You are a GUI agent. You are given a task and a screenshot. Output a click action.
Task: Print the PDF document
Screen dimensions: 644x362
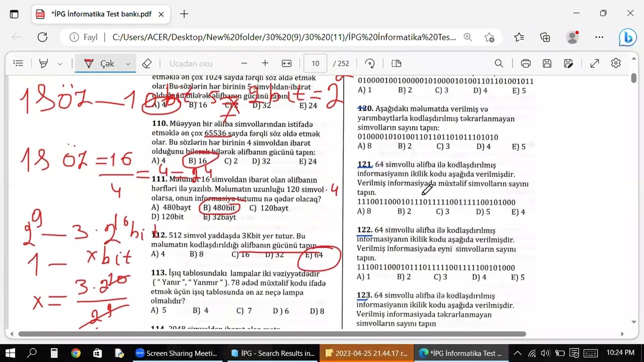(x=526, y=63)
